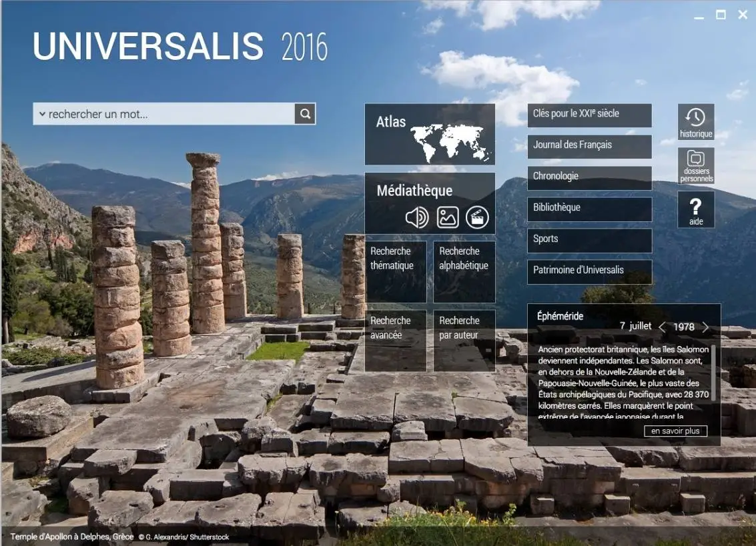
Task: Open the historique clock icon
Action: tap(696, 121)
